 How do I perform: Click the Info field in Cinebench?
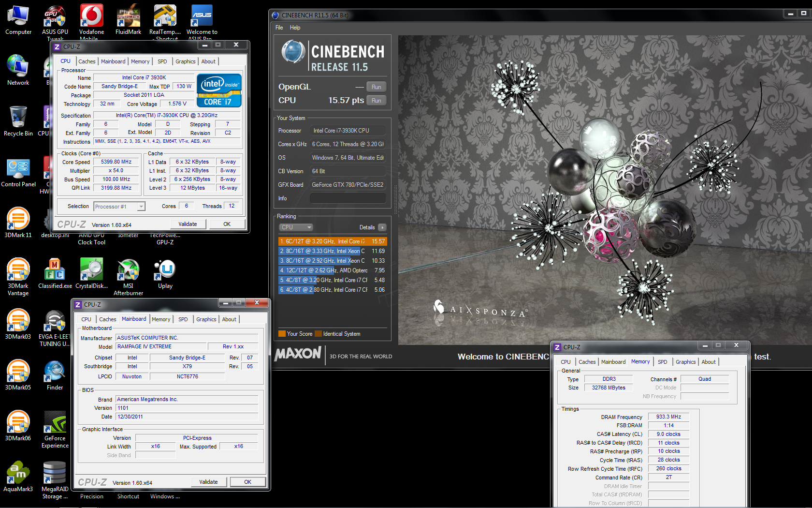click(348, 198)
